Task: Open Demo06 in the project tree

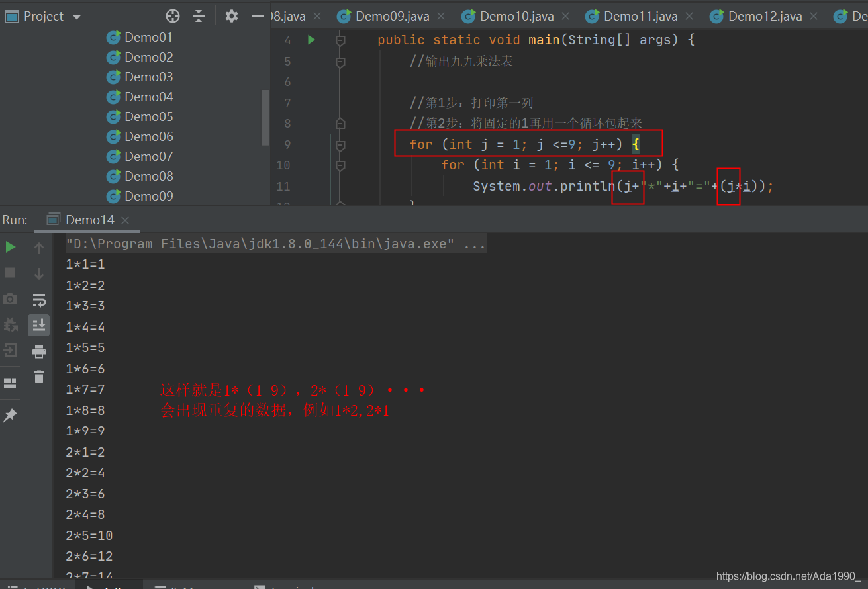Action: [140, 137]
